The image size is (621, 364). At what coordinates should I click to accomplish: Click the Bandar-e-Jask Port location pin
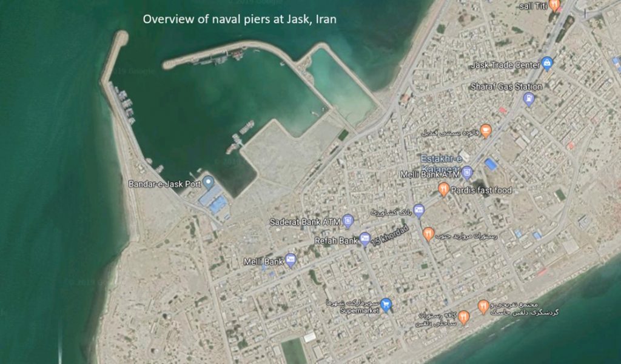click(x=208, y=182)
